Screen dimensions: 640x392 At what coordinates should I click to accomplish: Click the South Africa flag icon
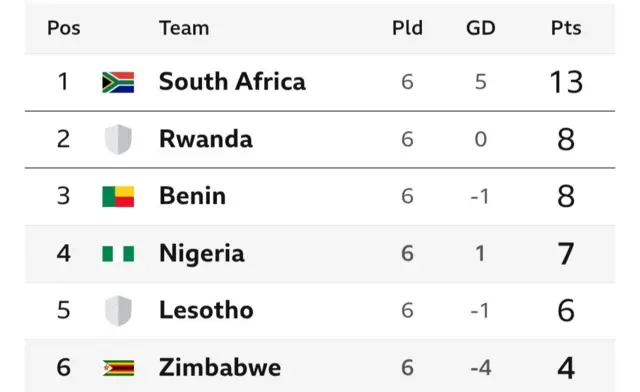coord(118,82)
